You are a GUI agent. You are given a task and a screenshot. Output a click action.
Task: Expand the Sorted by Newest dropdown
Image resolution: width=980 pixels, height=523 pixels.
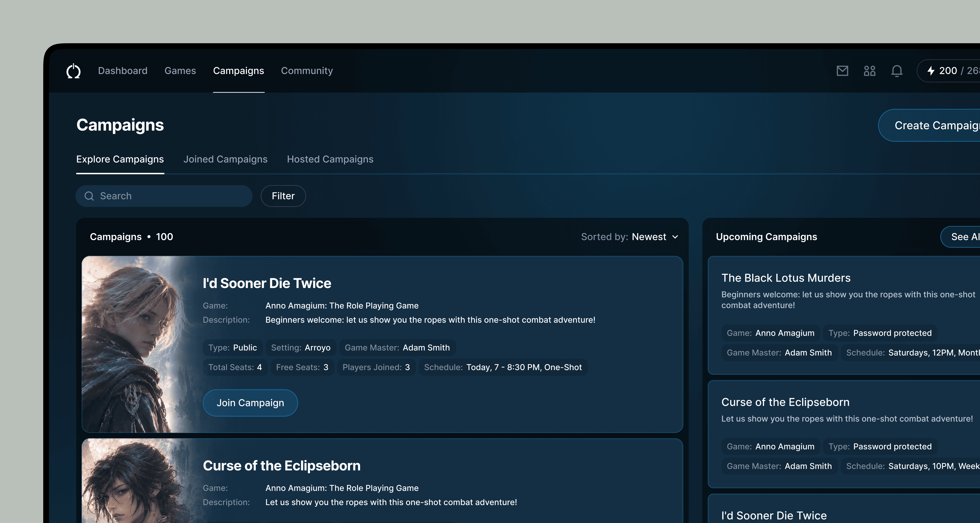coord(630,237)
